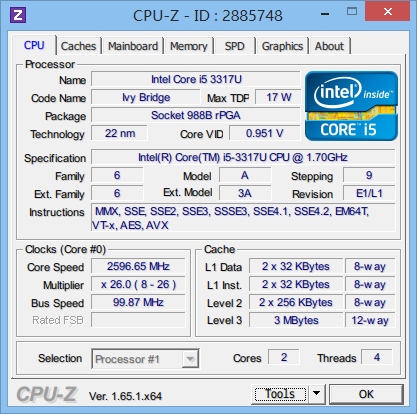417x414 pixels.
Task: Click the Core Speed value field
Action: [138, 266]
